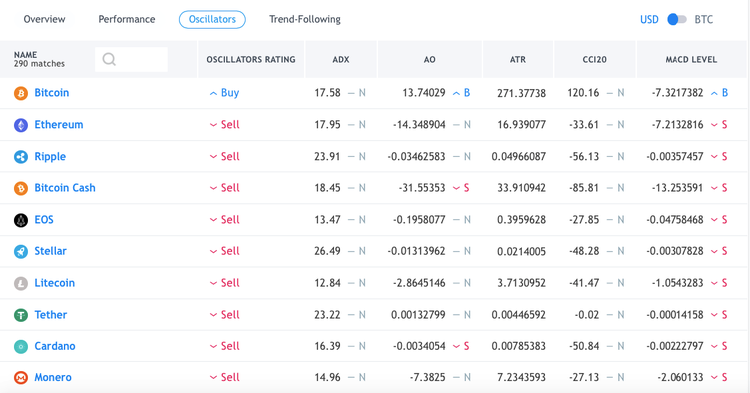Click Ripple's MACD value -0.00357457

coord(675,156)
